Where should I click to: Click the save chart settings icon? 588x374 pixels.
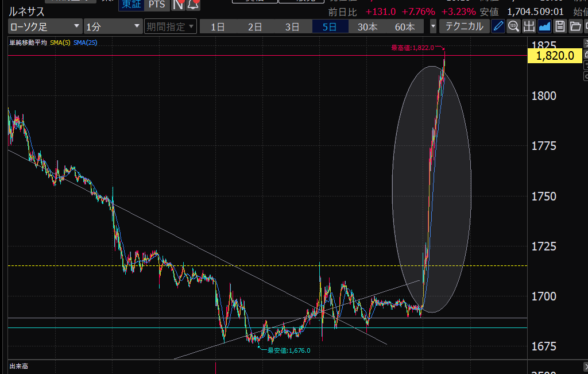[x=560, y=26]
